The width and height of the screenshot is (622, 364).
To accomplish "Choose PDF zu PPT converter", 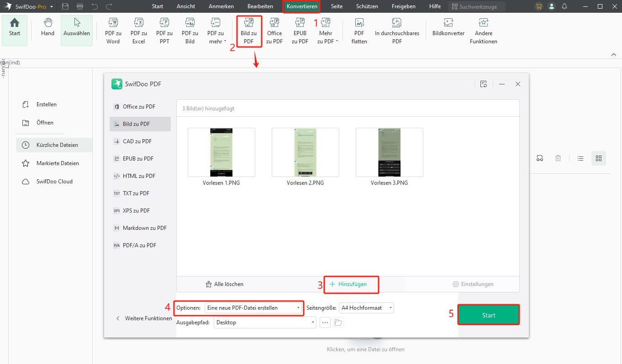I will coord(164,31).
